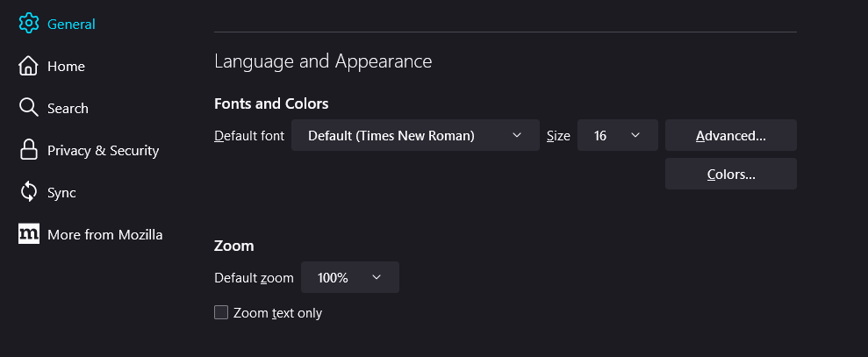Open the Default zoom percentage dropdown
The image size is (868, 357).
[x=349, y=277]
